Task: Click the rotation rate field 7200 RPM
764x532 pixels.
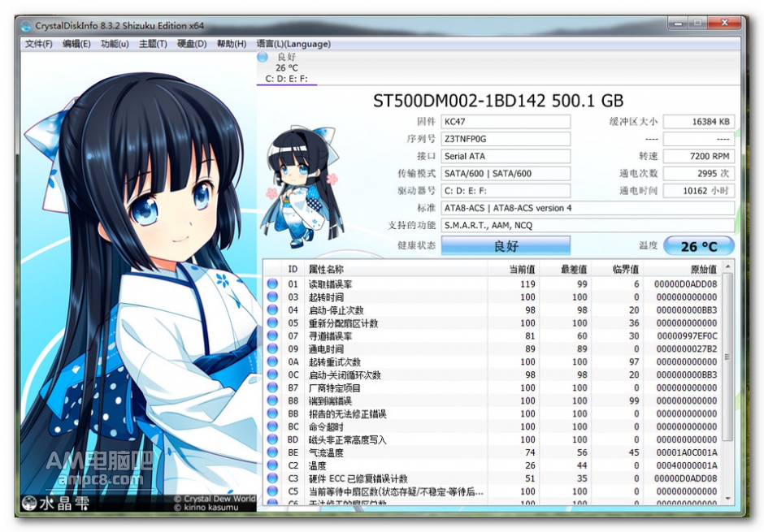Action: [x=699, y=156]
